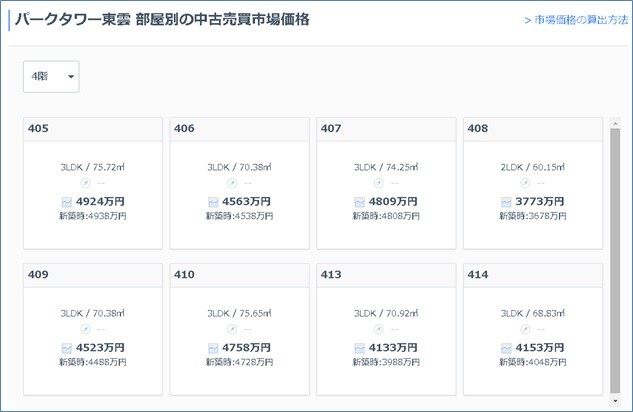Select the room 413 card header
This screenshot has width=633, height=412.
tap(386, 275)
